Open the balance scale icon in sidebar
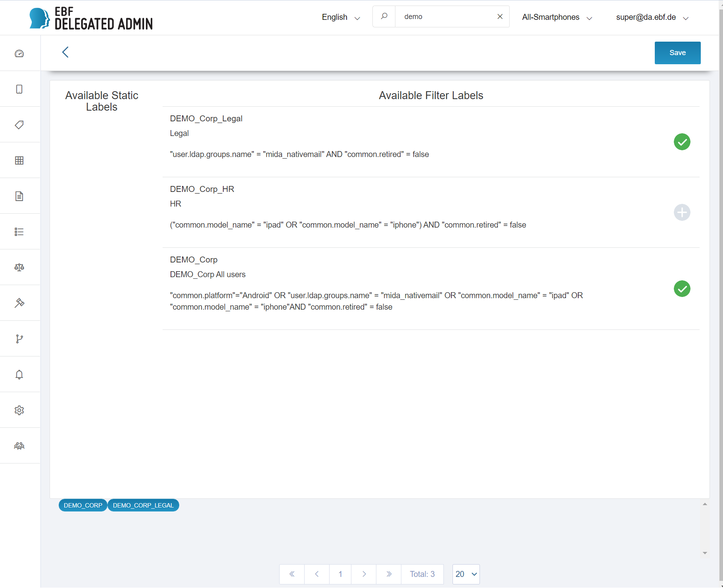The height and width of the screenshot is (588, 723). click(x=19, y=267)
